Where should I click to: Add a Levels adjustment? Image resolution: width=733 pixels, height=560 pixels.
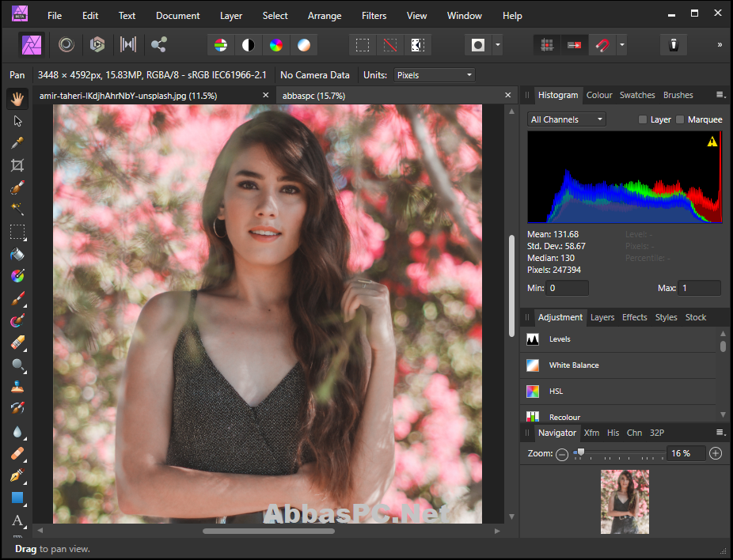click(x=618, y=339)
